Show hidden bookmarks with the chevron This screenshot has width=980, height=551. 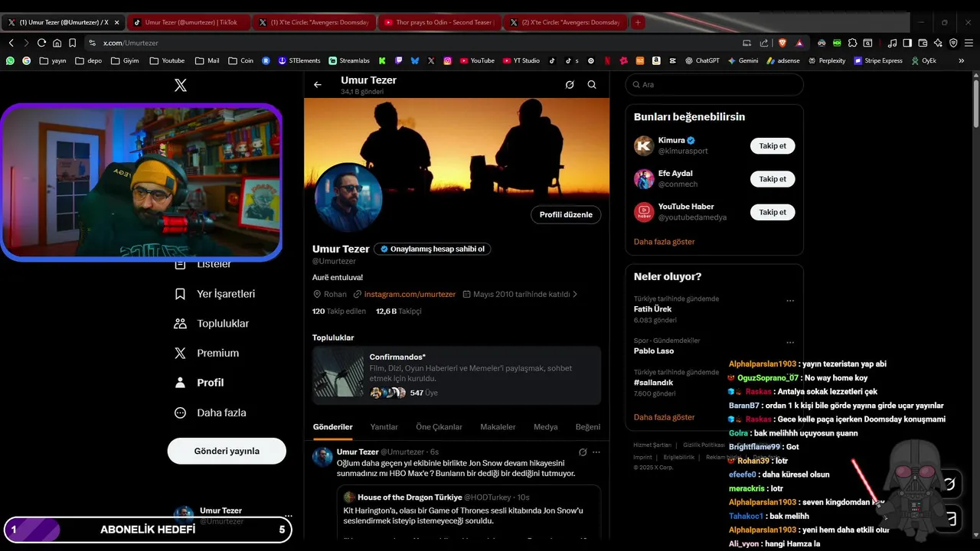pos(962,60)
